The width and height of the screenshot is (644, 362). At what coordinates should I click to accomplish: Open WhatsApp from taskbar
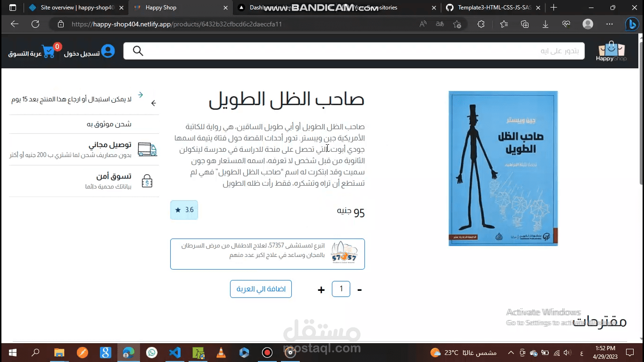pyautogui.click(x=151, y=353)
